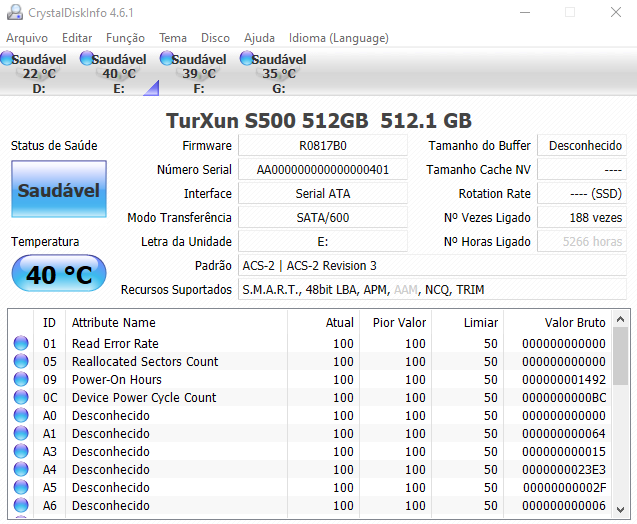
Task: Click the blue status orb for Read Error Rate
Action: [21, 343]
